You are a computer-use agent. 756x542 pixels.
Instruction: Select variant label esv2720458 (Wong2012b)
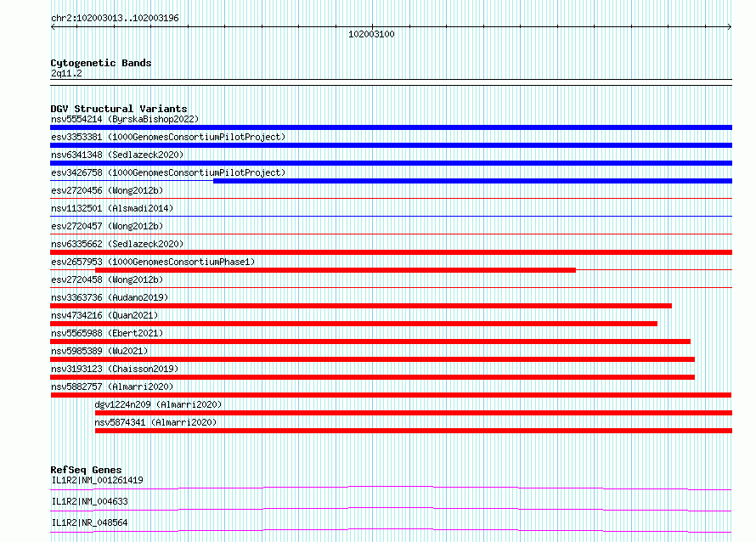[x=107, y=279]
